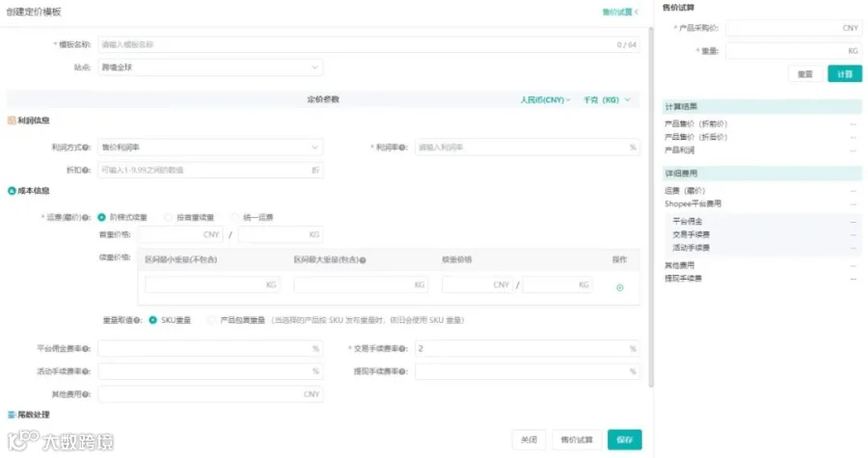
Task: Select 统一运费 shipping fee option
Action: click(253, 217)
